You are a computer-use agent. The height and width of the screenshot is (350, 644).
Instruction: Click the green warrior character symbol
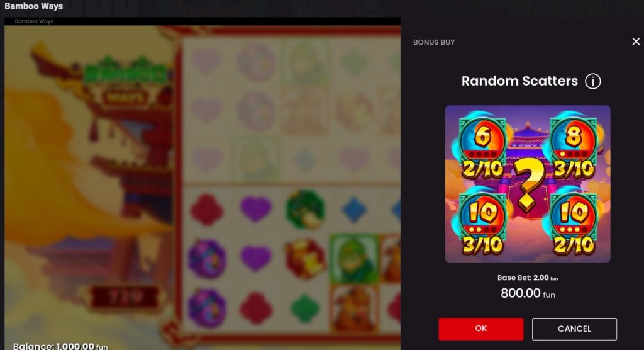[353, 258]
